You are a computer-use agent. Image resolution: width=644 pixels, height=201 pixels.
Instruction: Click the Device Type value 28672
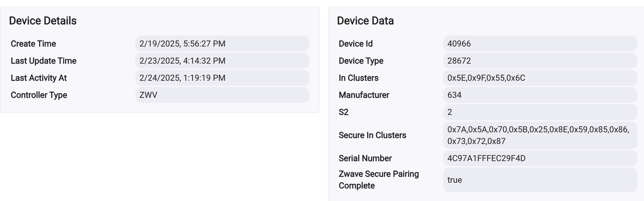pos(540,61)
